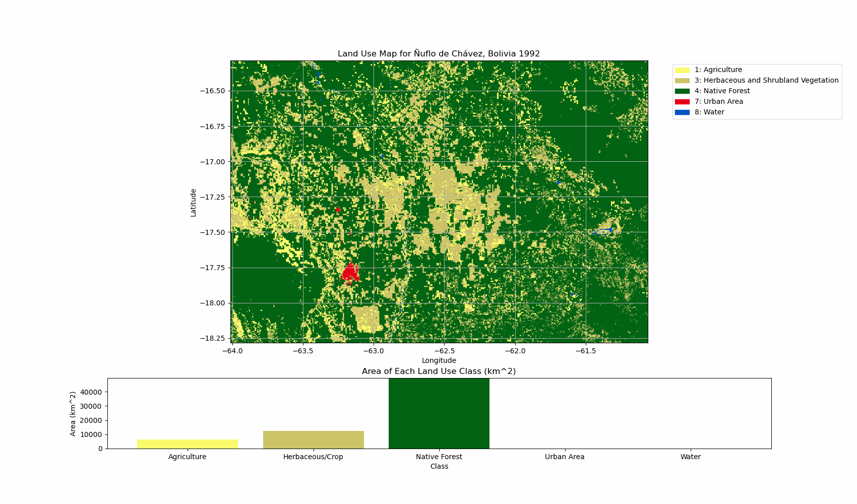Click the green Native Forest legend swatch
The width and height of the screenshot is (857, 504).
pyautogui.click(x=682, y=91)
